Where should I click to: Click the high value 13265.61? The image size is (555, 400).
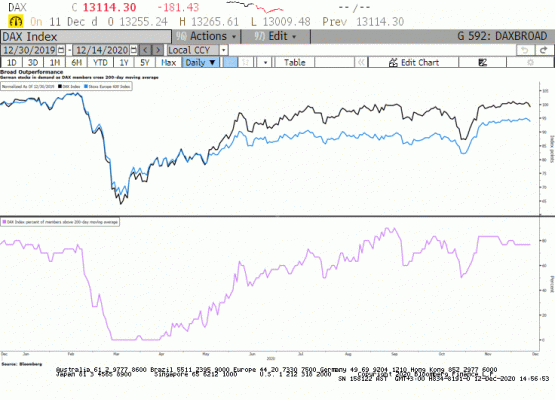click(215, 22)
